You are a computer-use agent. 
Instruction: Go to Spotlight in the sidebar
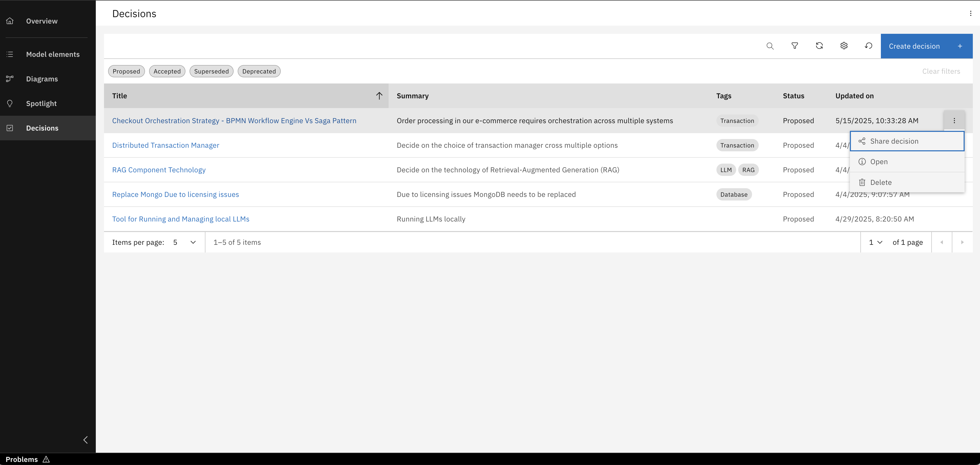coord(41,103)
